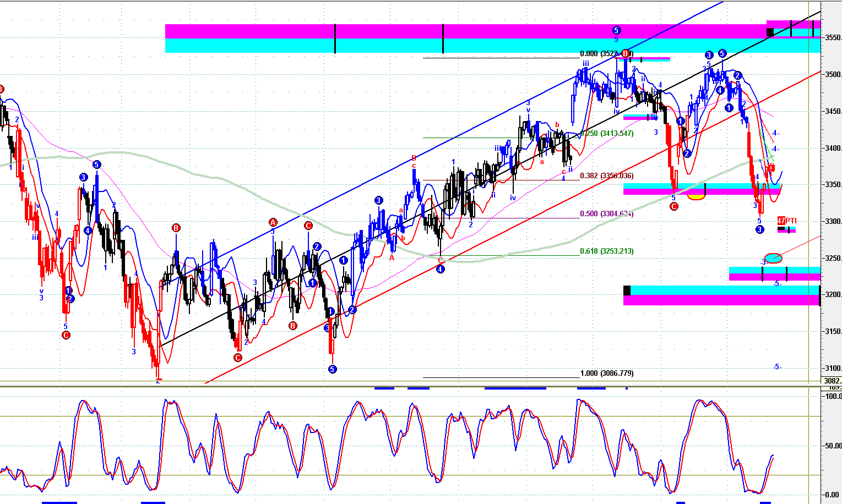
Task: Click the PTI indicator label
Action: 791,221
